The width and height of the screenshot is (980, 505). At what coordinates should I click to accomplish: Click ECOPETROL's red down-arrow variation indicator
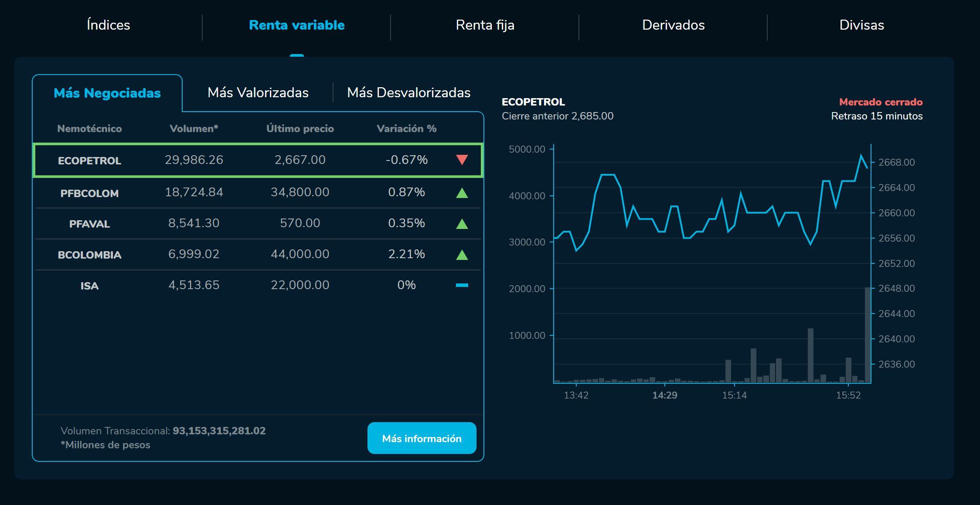coord(462,160)
